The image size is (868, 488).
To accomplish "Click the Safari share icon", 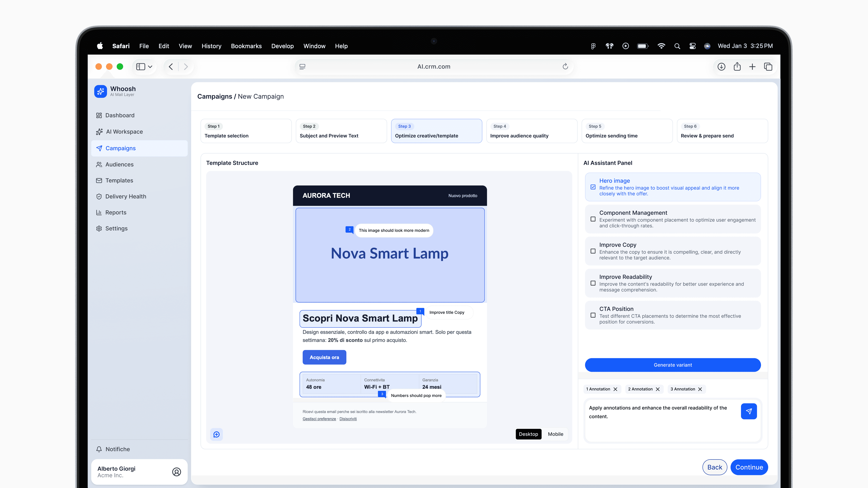I will [737, 67].
